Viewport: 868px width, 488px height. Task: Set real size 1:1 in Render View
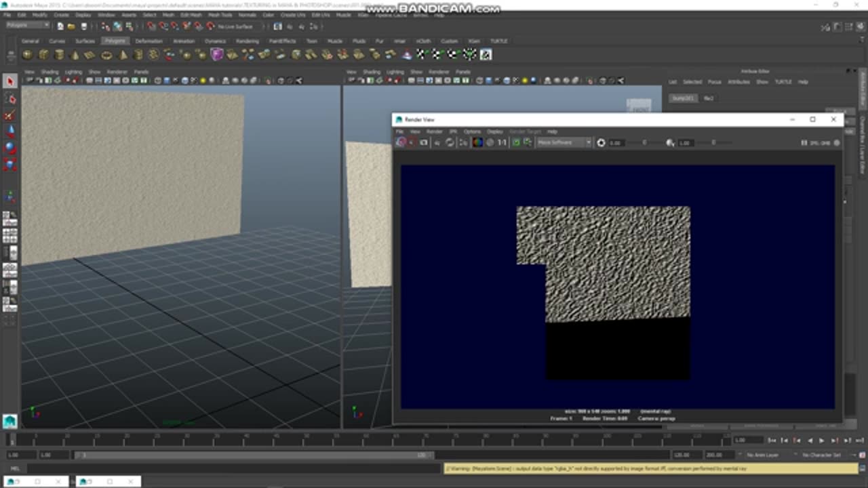click(x=502, y=142)
